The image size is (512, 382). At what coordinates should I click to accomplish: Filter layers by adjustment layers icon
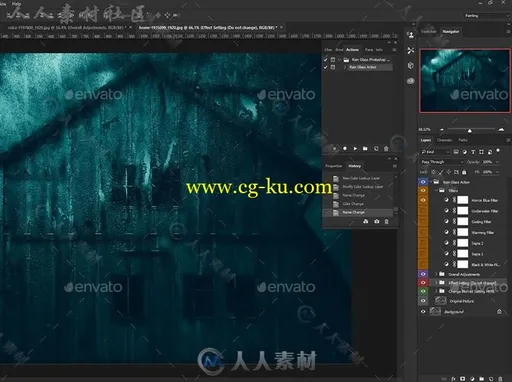pyautogui.click(x=465, y=152)
